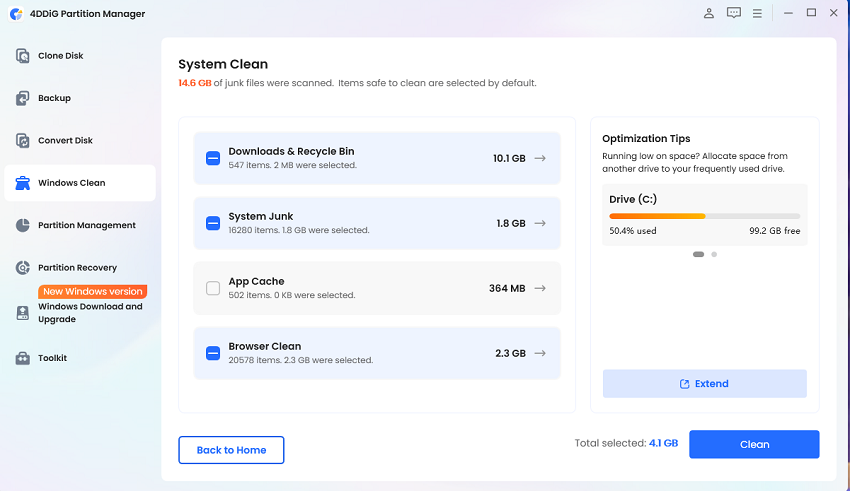Click the 99.2 GB free text

coord(775,231)
